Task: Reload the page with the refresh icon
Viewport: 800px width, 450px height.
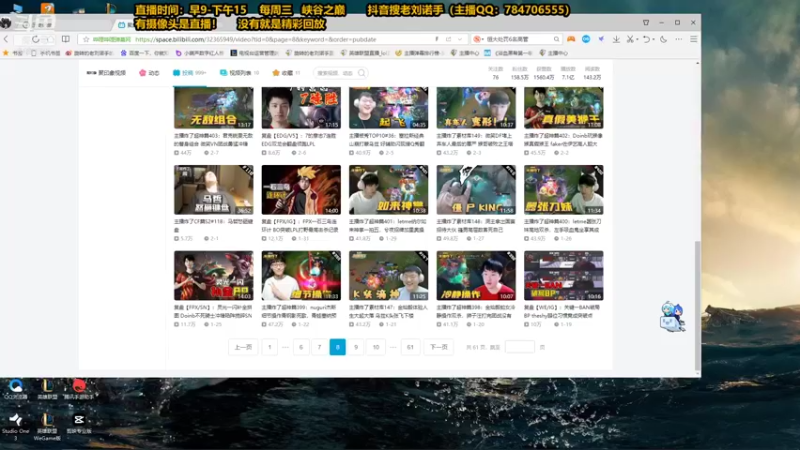Action: click(35, 39)
